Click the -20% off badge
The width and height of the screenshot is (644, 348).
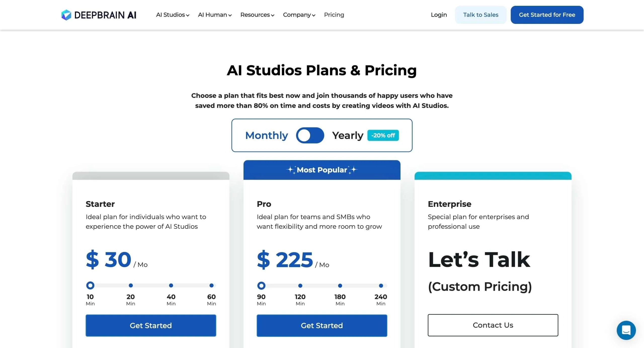(x=383, y=135)
